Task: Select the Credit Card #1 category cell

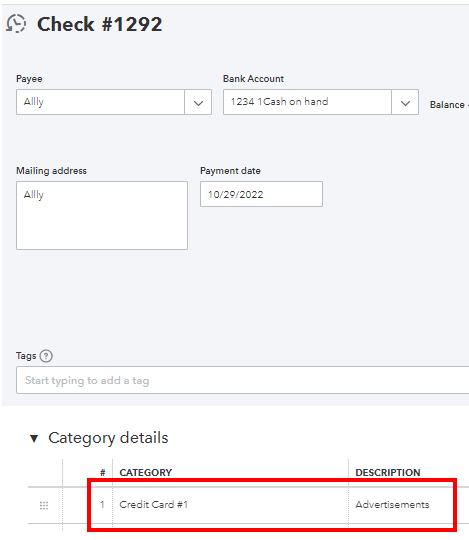Action: (230, 505)
